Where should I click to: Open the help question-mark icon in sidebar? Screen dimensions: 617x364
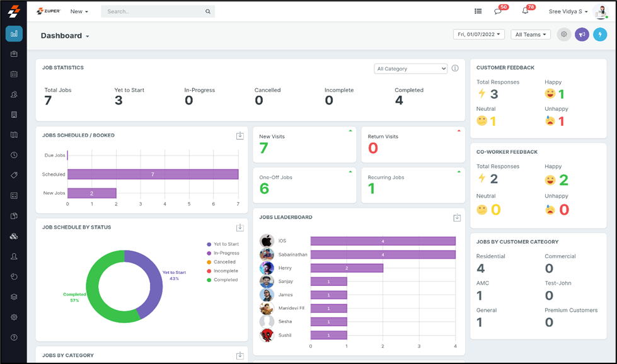coord(13,337)
